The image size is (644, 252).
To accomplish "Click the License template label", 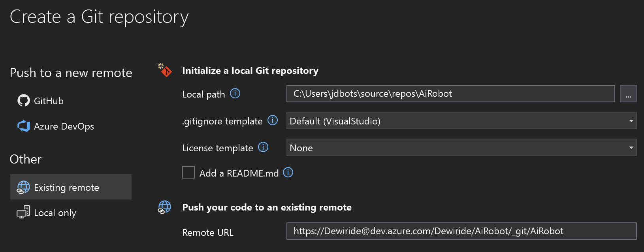I will [x=218, y=148].
